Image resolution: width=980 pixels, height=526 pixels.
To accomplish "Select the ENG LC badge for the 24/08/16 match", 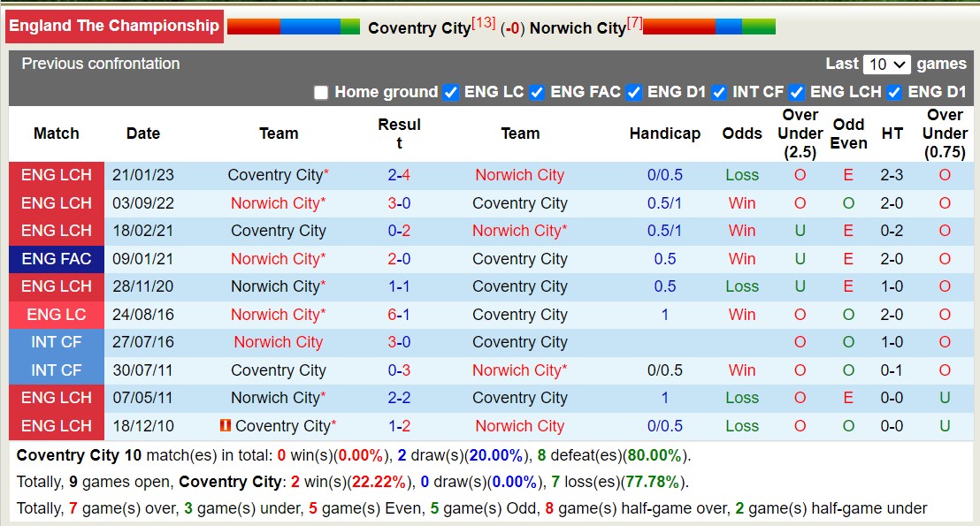I will coord(56,315).
